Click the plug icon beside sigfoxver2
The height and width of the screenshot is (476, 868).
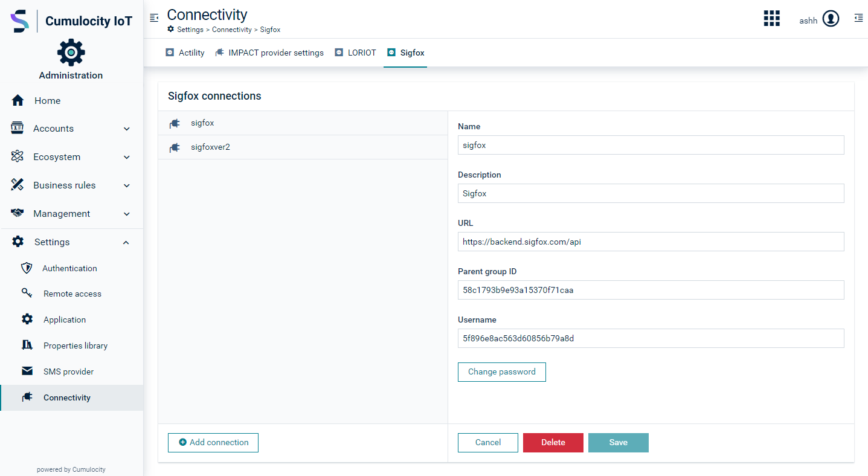pyautogui.click(x=175, y=147)
